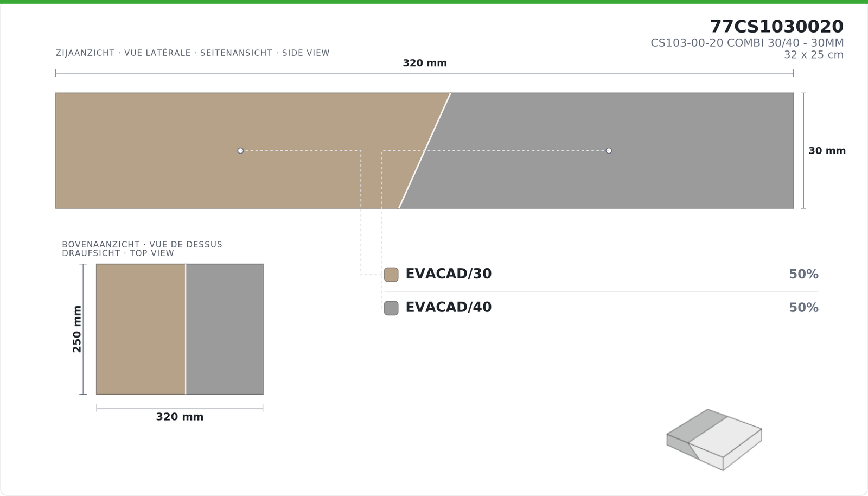Click the beige half of the top view
The height and width of the screenshot is (496, 868).
tap(141, 329)
